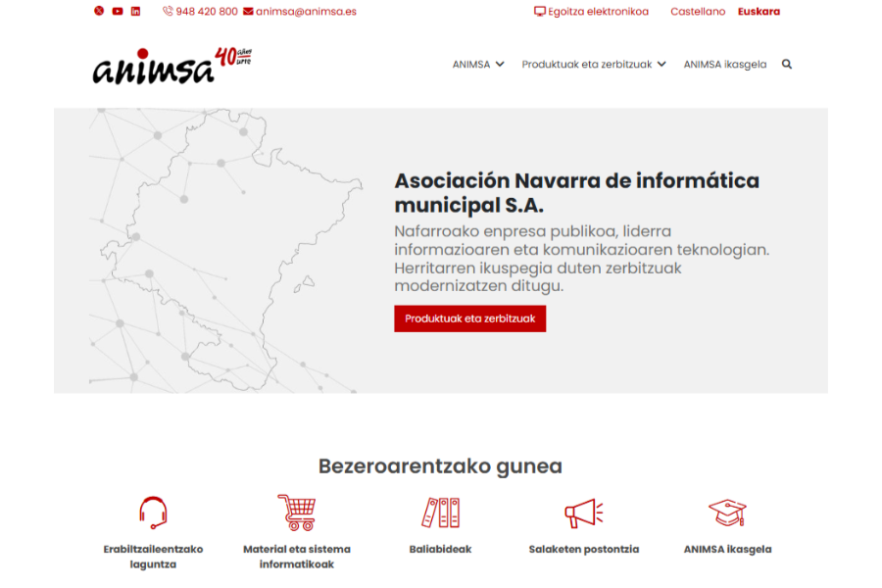Image resolution: width=882 pixels, height=588 pixels.
Task: Switch language to Castellano
Action: pos(698,11)
